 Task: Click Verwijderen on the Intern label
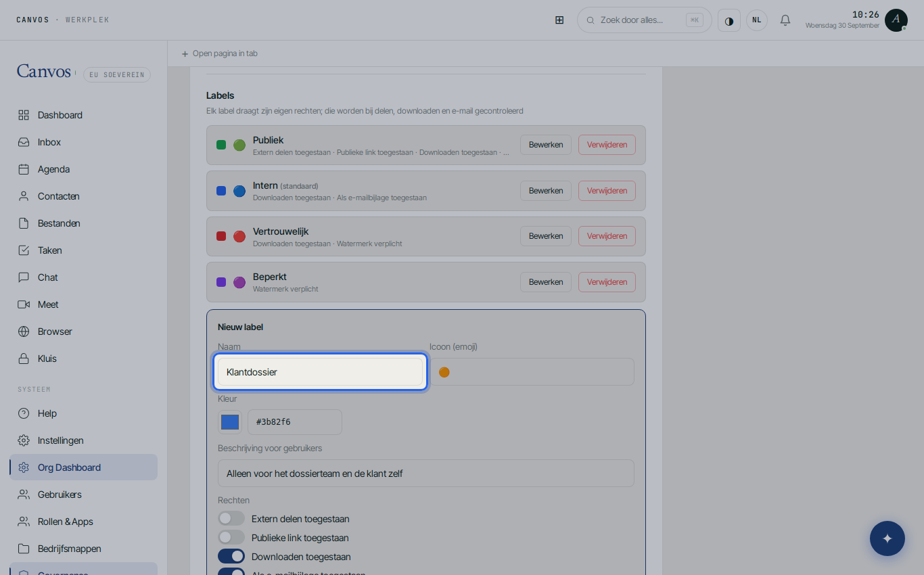607,191
